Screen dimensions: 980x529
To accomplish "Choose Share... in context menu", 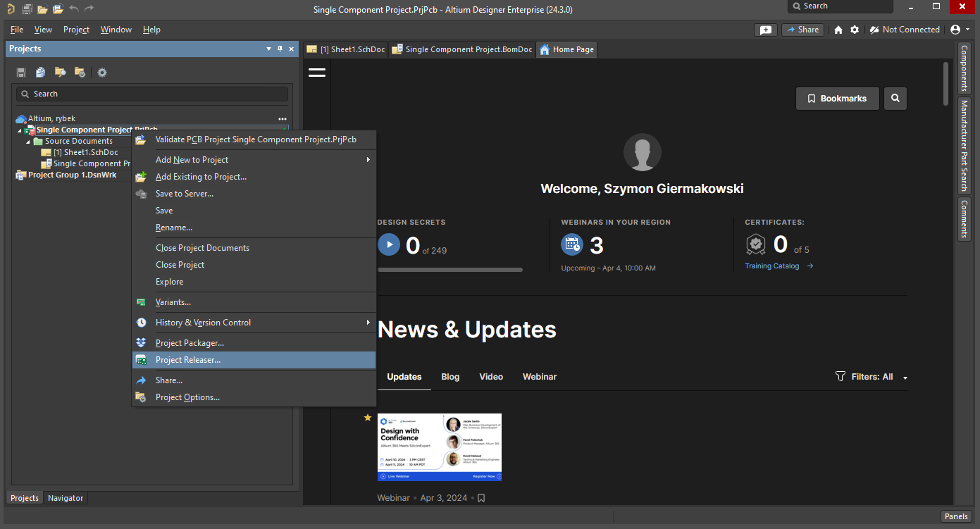I will [x=254, y=380].
